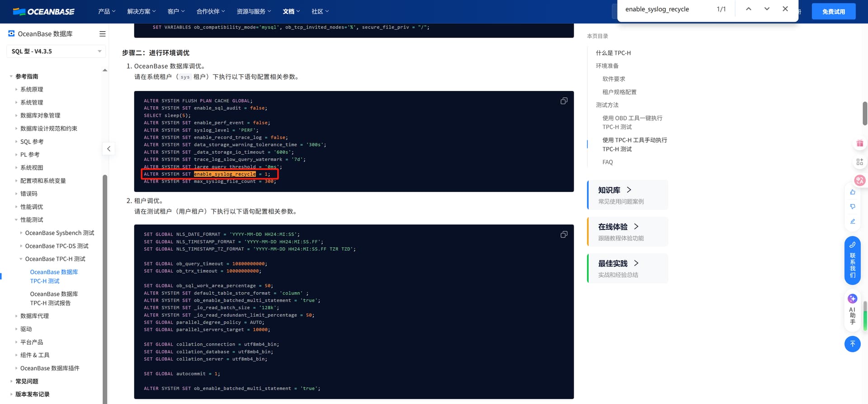The width and height of the screenshot is (868, 404).
Task: Click the pink language switch icon
Action: (859, 180)
